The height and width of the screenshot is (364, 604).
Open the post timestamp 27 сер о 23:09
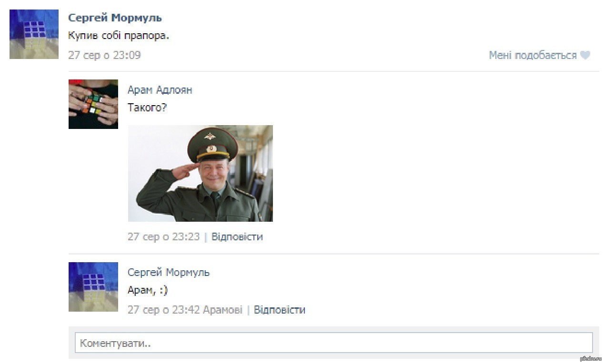[104, 55]
